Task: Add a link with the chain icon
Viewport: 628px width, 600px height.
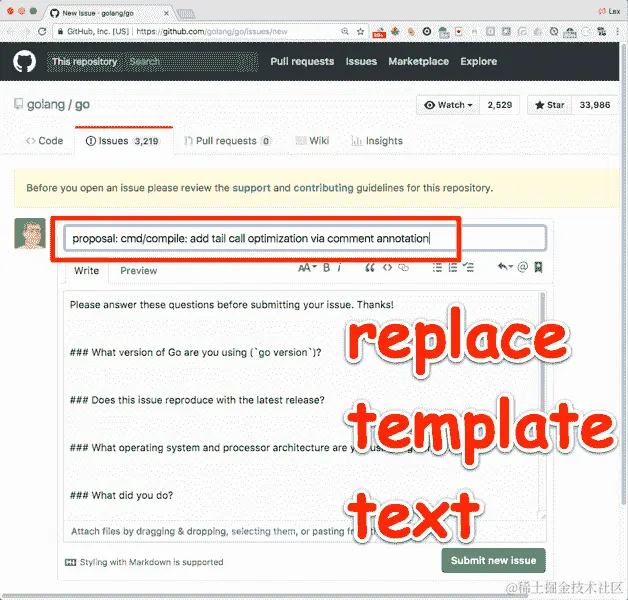Action: pyautogui.click(x=403, y=267)
